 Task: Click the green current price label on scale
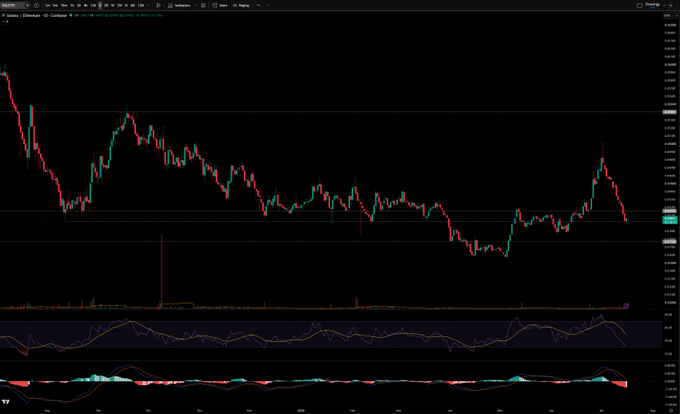click(x=670, y=220)
